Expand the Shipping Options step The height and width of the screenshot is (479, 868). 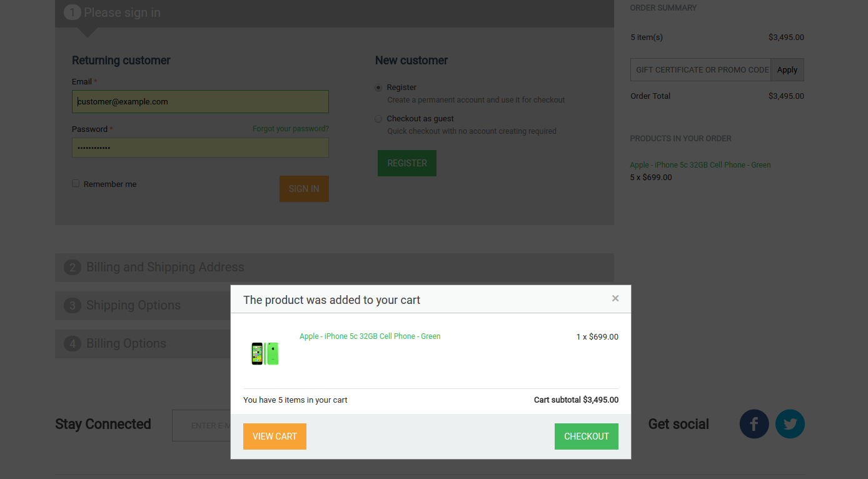coord(143,306)
